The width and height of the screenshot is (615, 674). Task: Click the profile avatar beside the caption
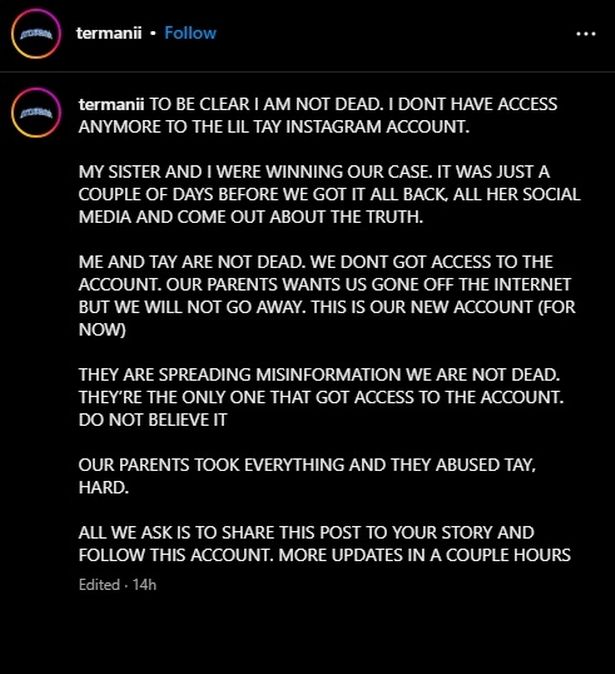click(34, 114)
